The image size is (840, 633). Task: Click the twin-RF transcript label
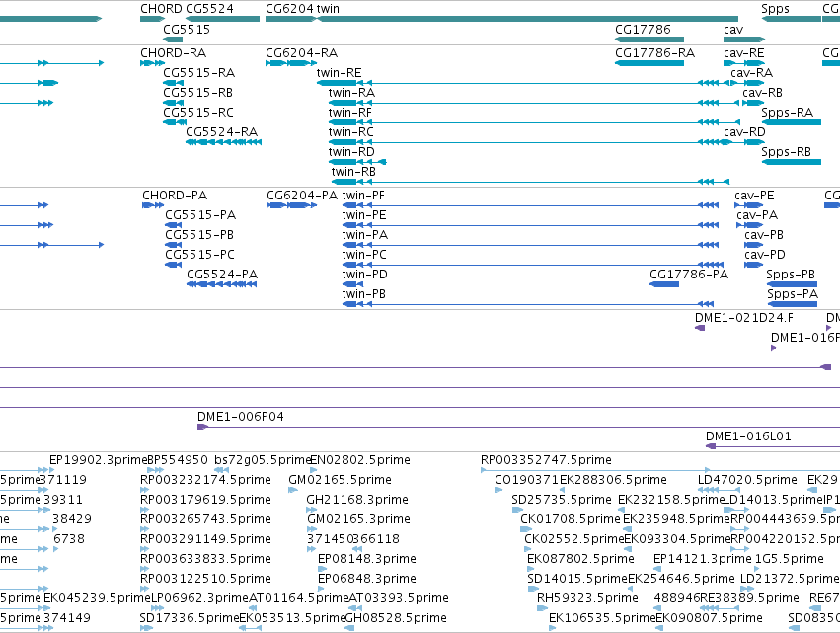coord(349,113)
